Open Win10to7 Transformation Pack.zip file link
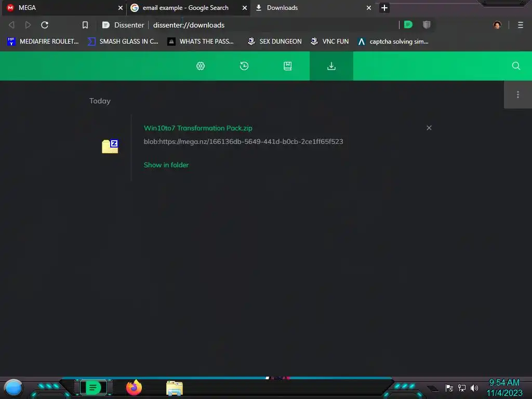 (x=198, y=128)
